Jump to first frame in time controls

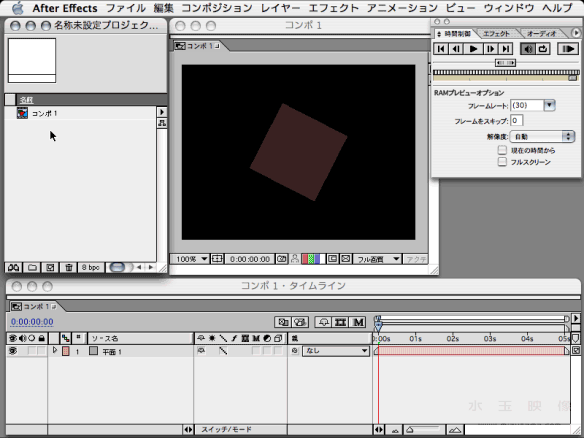tap(441, 49)
